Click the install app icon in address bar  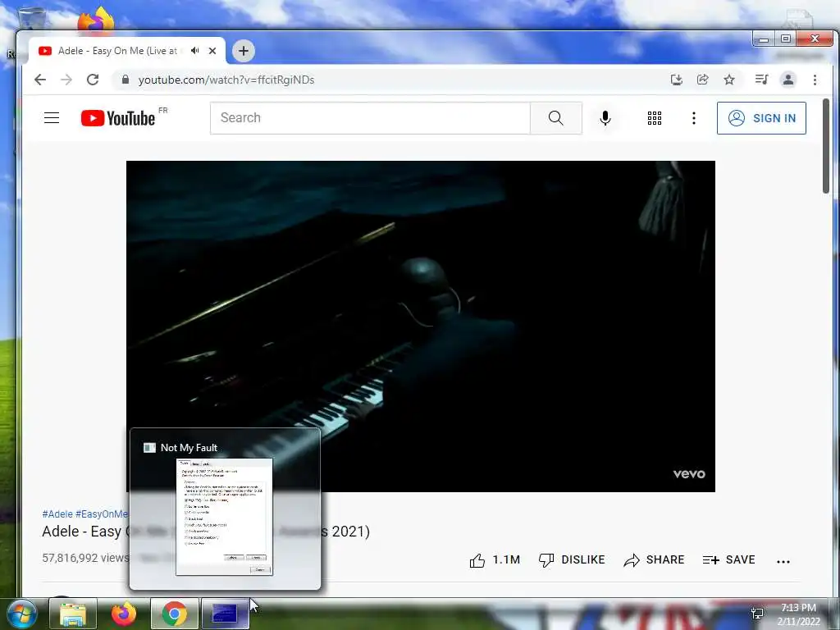pyautogui.click(x=677, y=80)
